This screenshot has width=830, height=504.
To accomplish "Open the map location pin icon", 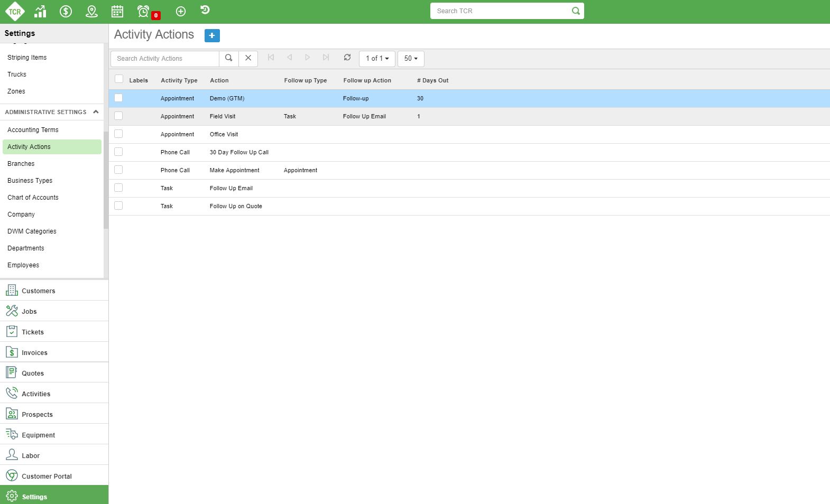I will pos(91,11).
